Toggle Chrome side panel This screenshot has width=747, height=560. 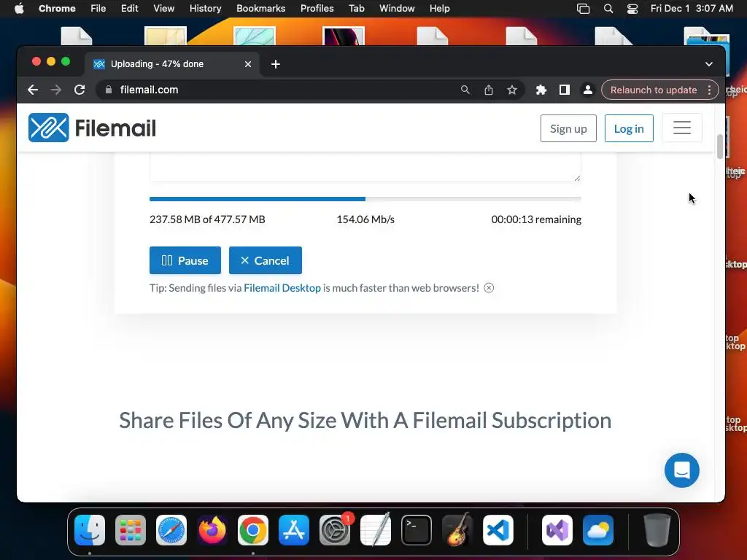click(x=565, y=90)
